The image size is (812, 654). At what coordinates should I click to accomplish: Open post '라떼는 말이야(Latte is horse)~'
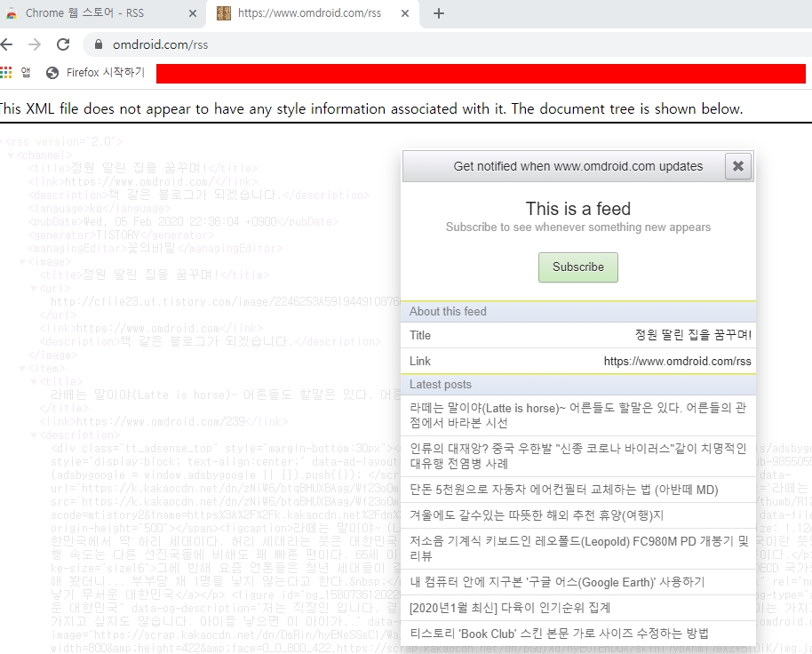click(x=578, y=415)
